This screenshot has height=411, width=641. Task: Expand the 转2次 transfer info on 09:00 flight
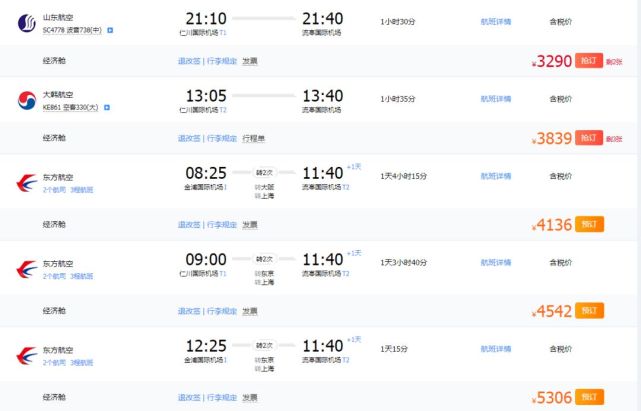coord(264,259)
